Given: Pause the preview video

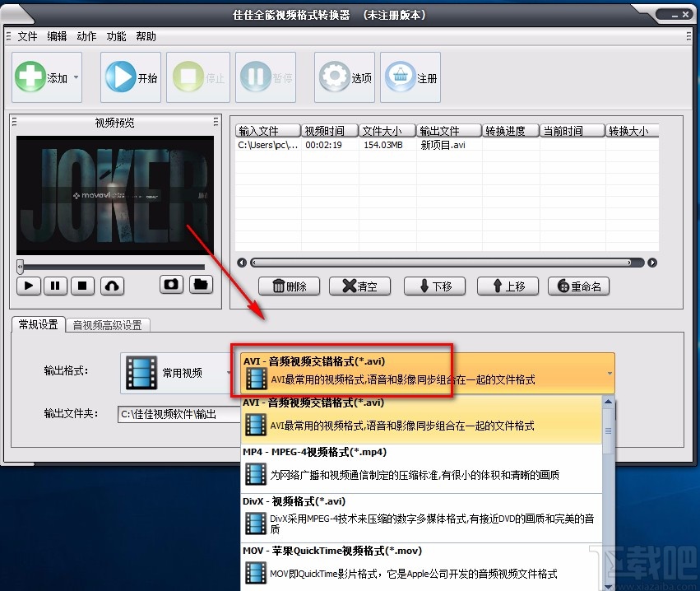Looking at the screenshot, I should (x=55, y=286).
